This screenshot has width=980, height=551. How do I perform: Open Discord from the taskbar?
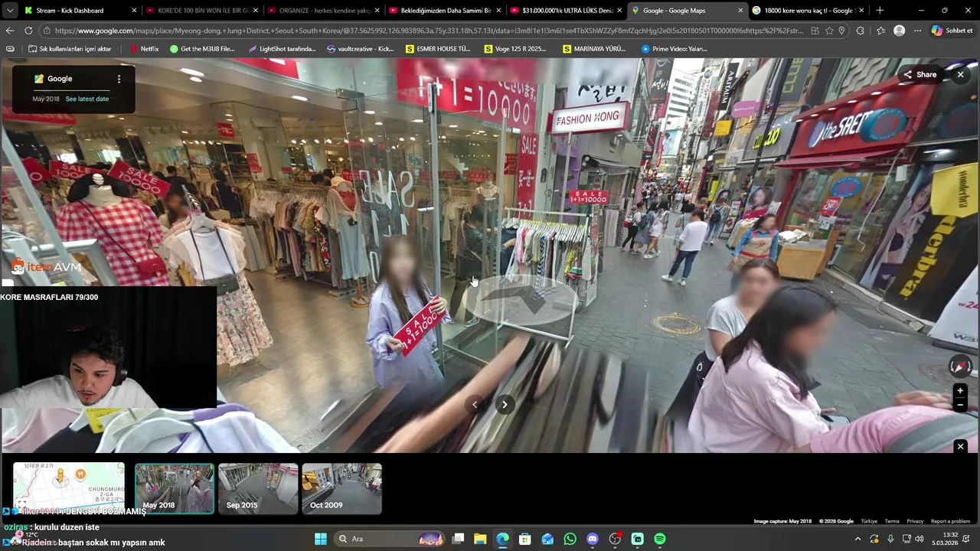592,539
